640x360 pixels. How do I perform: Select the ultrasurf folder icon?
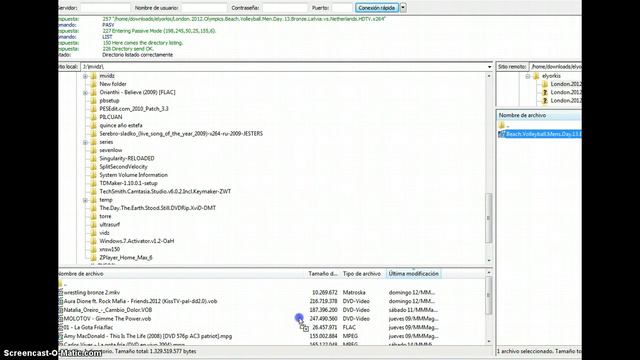pos(93,224)
